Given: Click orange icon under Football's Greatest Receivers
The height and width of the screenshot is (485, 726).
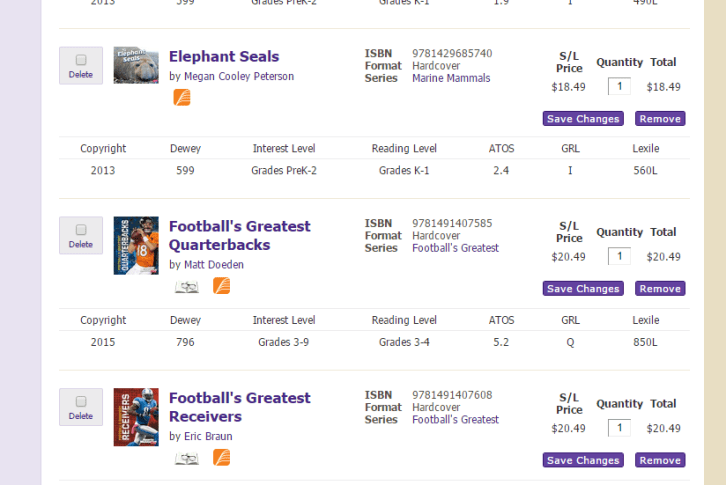Looking at the screenshot, I should point(221,457).
